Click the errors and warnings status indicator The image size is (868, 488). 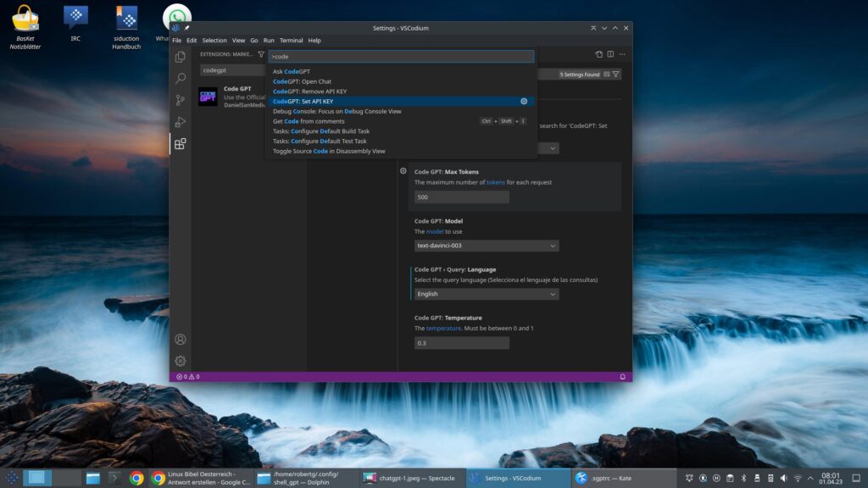pyautogui.click(x=187, y=377)
